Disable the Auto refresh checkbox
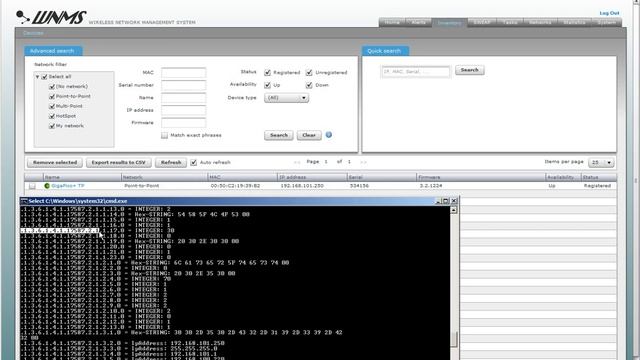The width and height of the screenshot is (640, 360). point(194,162)
